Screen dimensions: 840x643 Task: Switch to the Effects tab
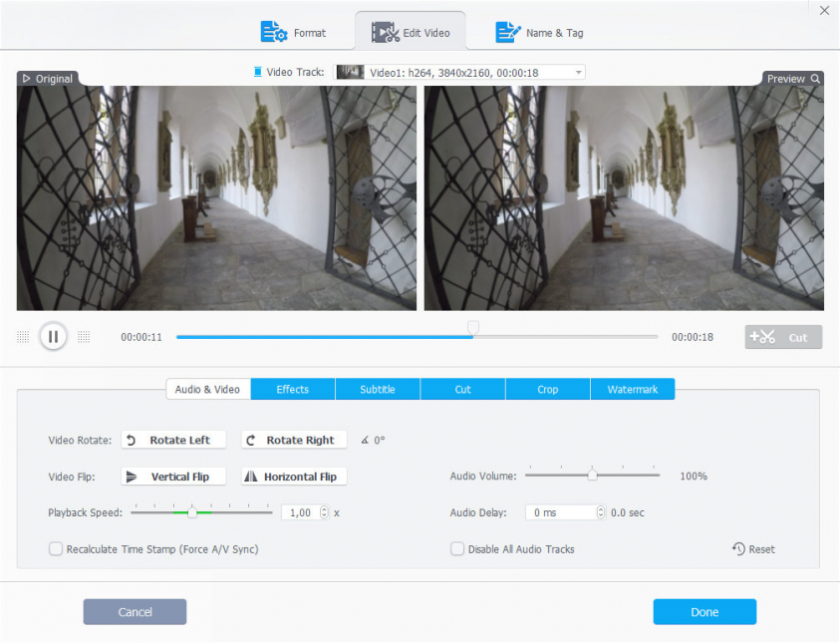pyautogui.click(x=293, y=389)
